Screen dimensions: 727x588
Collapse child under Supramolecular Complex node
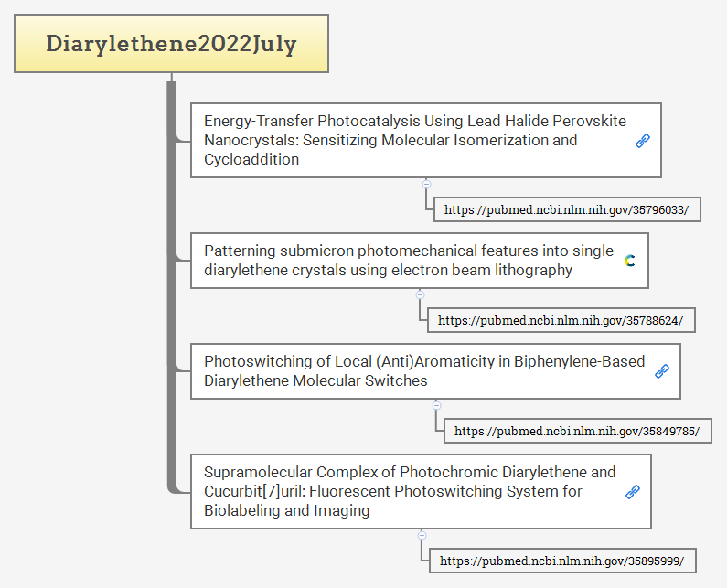pyautogui.click(x=422, y=535)
